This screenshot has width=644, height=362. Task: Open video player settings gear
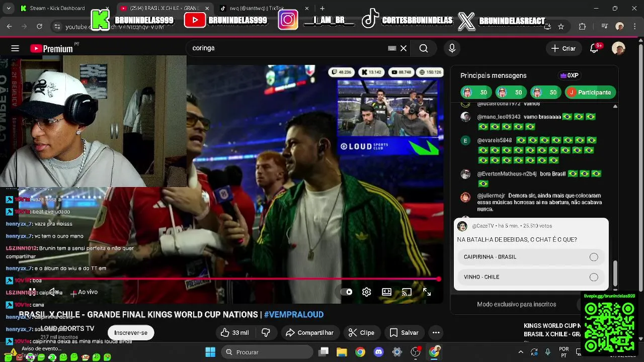(366, 292)
